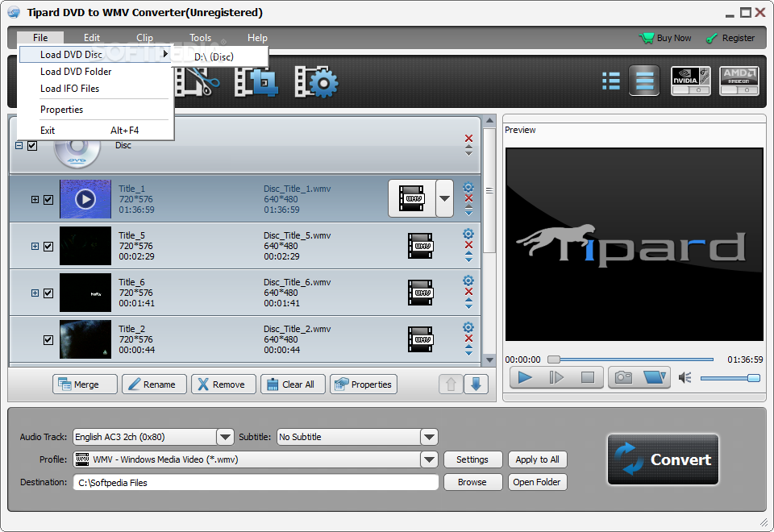Open settings gear for Title_2

pos(468,327)
